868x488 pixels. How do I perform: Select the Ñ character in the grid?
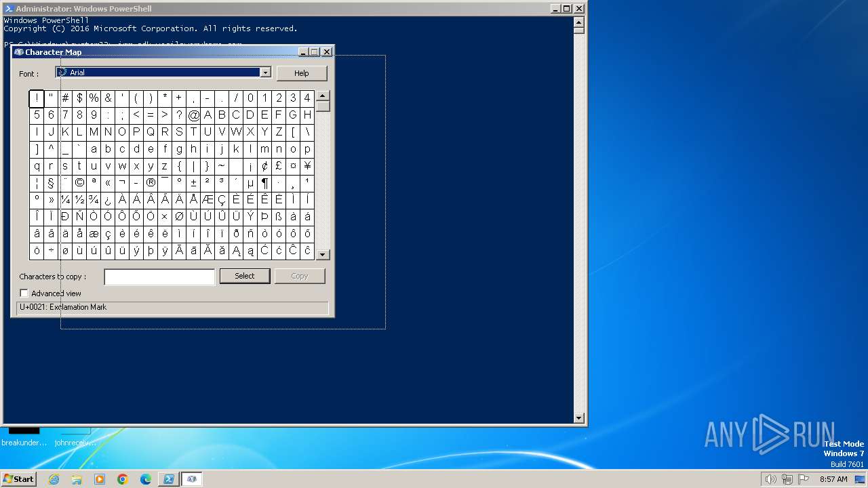pyautogui.click(x=79, y=217)
